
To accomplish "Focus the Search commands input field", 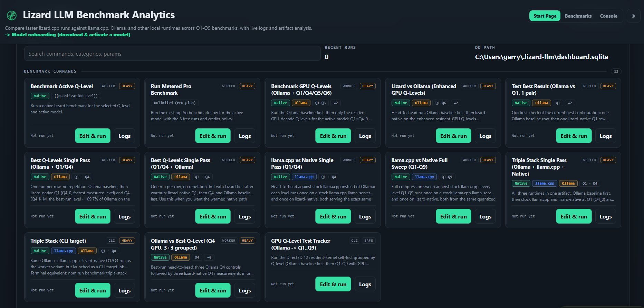I will 172,54.
